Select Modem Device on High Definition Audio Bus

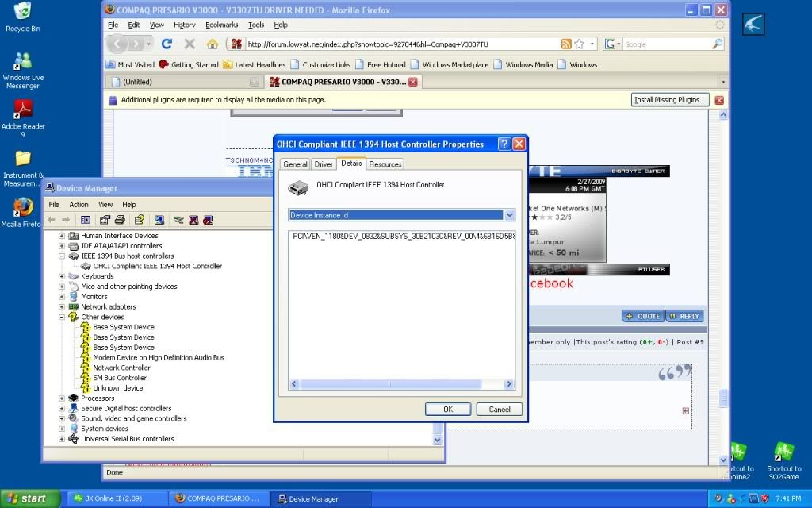point(159,358)
